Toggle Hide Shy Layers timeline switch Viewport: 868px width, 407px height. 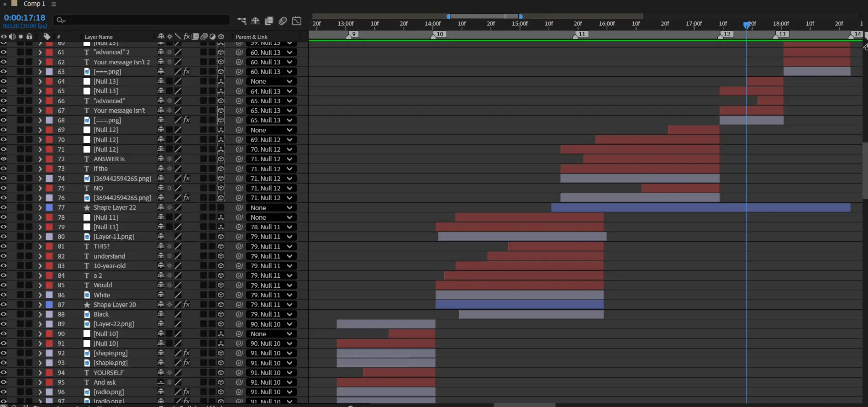tap(255, 21)
